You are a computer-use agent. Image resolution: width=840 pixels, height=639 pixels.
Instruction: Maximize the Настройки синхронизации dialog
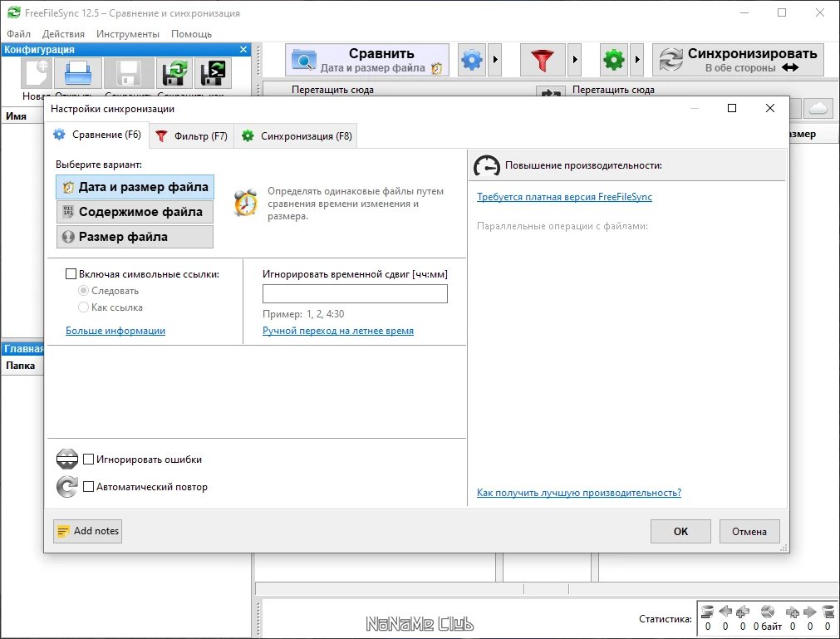pos(732,108)
